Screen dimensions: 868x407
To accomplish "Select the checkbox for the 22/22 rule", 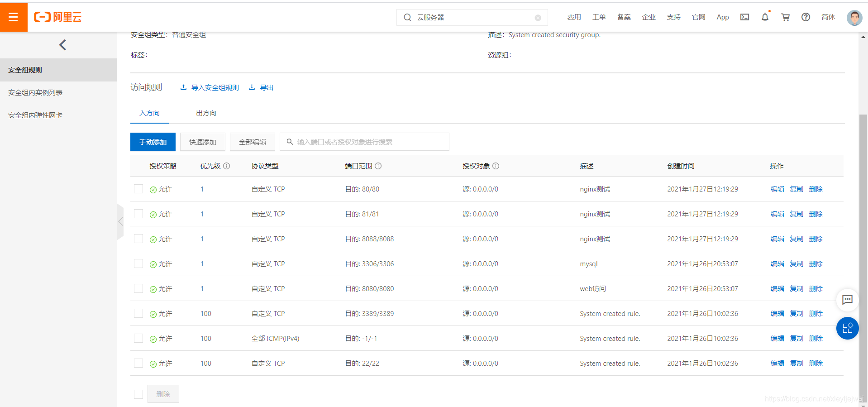I will [138, 363].
